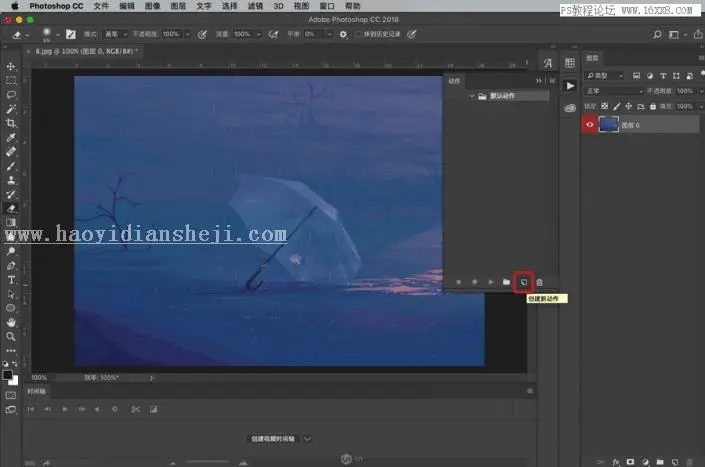Open the smoothing value dropdown arrow
The width and height of the screenshot is (705, 467).
click(x=330, y=34)
